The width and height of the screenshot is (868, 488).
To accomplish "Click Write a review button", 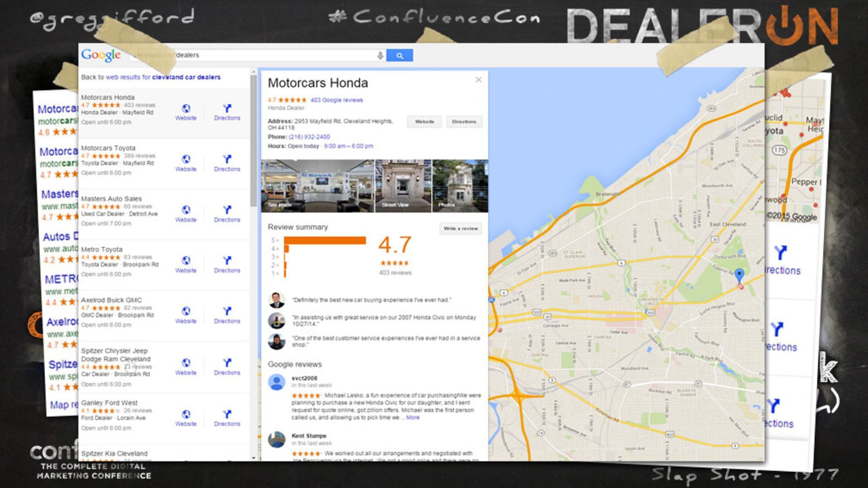I will pyautogui.click(x=461, y=229).
